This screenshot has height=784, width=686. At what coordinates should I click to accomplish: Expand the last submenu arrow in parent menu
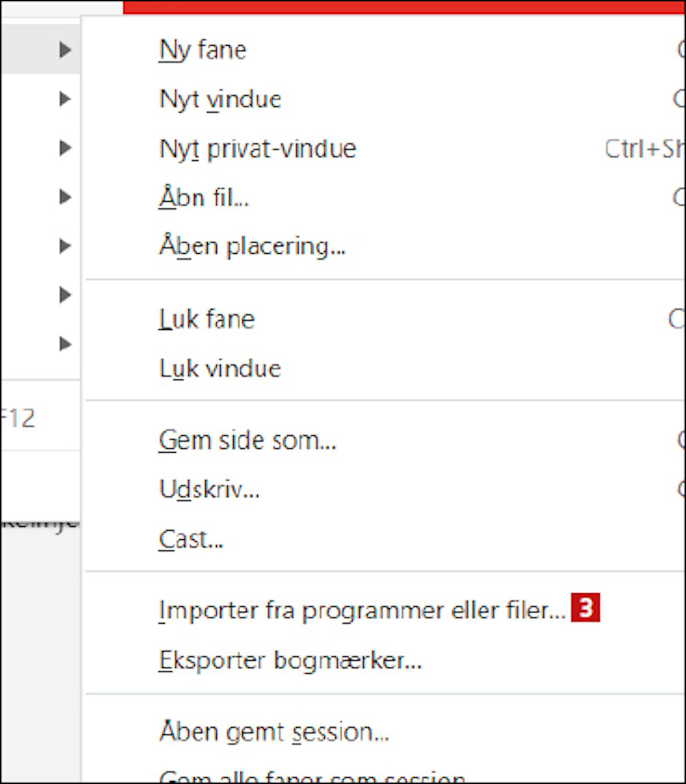point(66,344)
